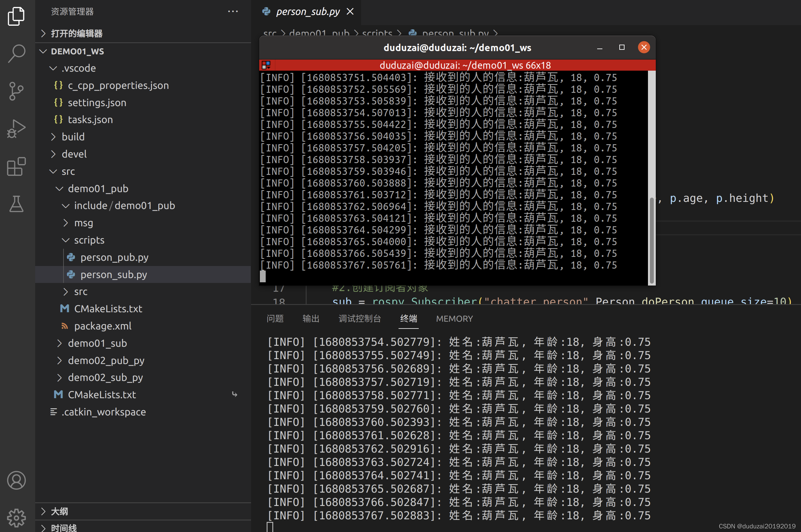801x532 pixels.
Task: Minimize the duduzai terminal window
Action: pos(600,48)
